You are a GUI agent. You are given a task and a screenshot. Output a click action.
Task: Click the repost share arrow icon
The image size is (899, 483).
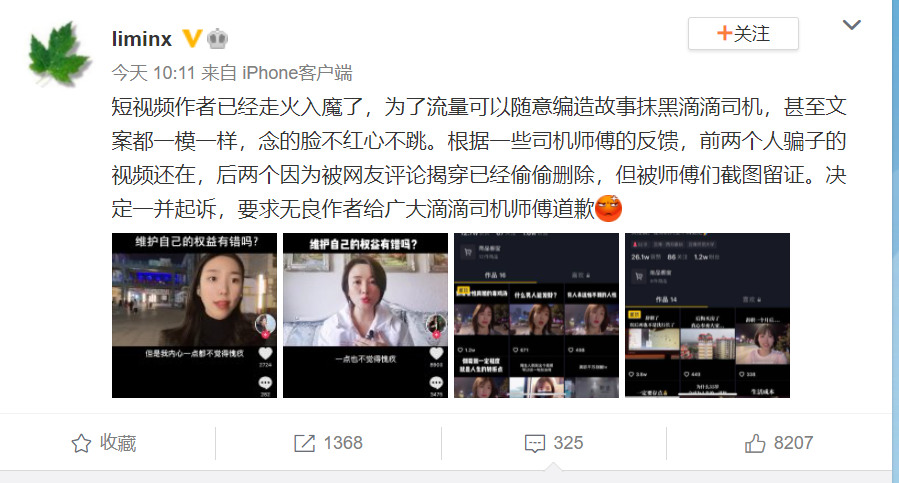coord(304,443)
